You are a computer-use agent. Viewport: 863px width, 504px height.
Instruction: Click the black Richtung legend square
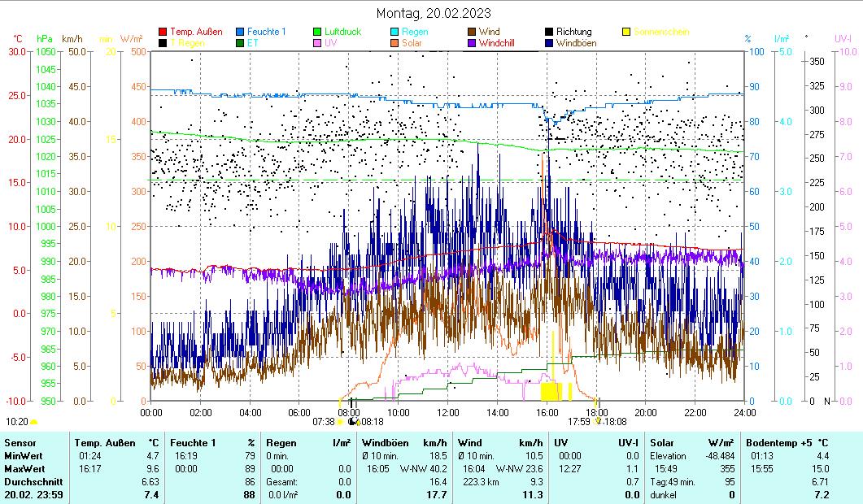549,33
